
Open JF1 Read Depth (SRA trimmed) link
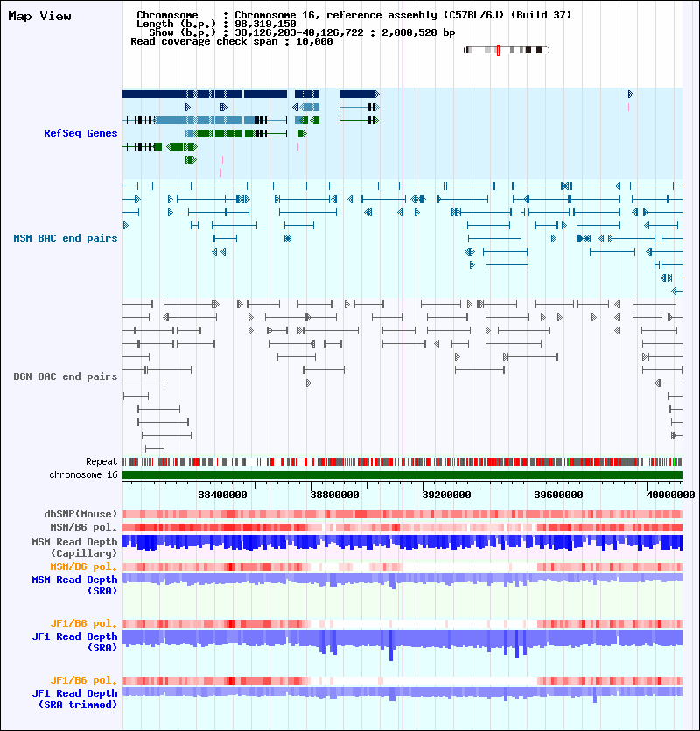(74, 699)
